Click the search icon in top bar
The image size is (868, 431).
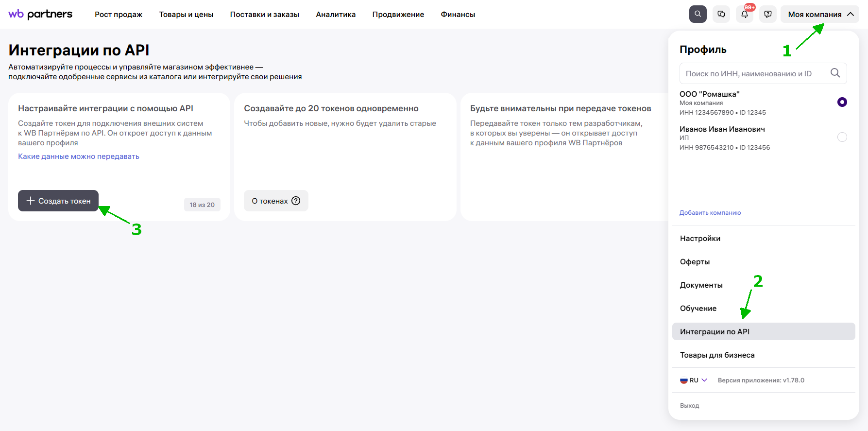coord(698,14)
